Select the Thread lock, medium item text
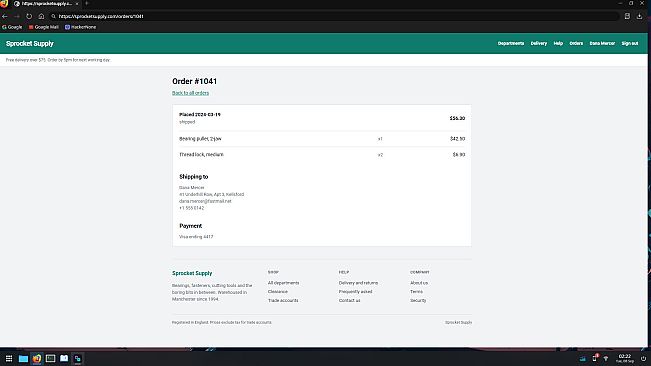The height and width of the screenshot is (366, 651). click(x=201, y=155)
